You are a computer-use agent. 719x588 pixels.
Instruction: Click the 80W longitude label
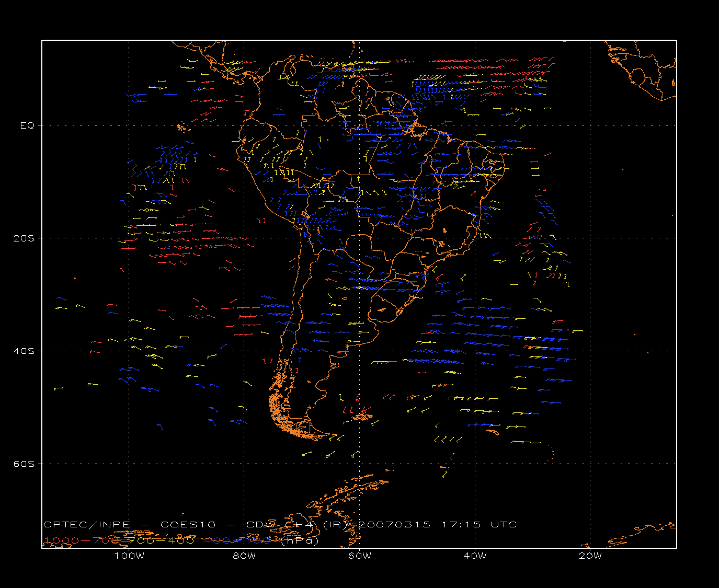tap(244, 556)
